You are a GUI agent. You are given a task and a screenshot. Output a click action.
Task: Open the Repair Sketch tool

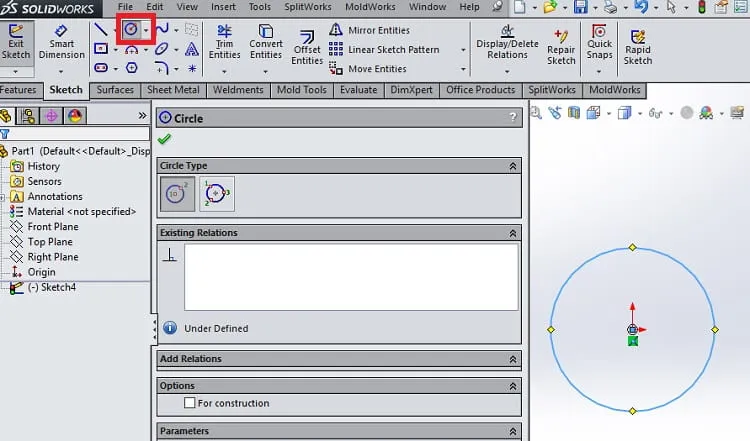tap(561, 47)
